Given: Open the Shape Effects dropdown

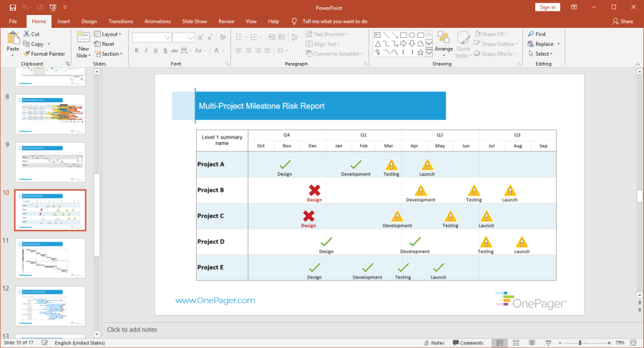Looking at the screenshot, I should point(495,54).
